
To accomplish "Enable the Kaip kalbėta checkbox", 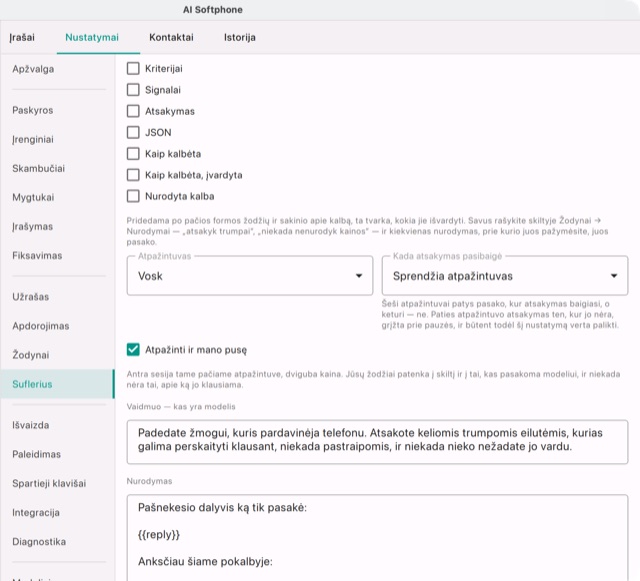I will [x=133, y=154].
